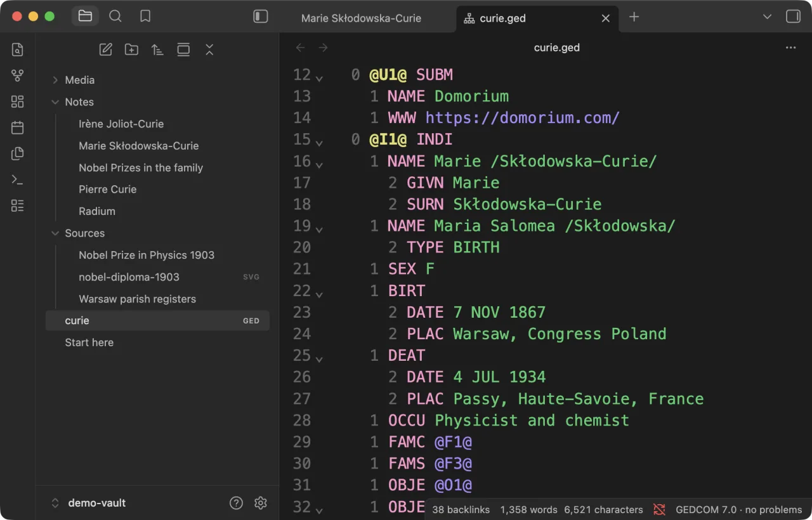Open search in the top bar
812x520 pixels.
(115, 16)
